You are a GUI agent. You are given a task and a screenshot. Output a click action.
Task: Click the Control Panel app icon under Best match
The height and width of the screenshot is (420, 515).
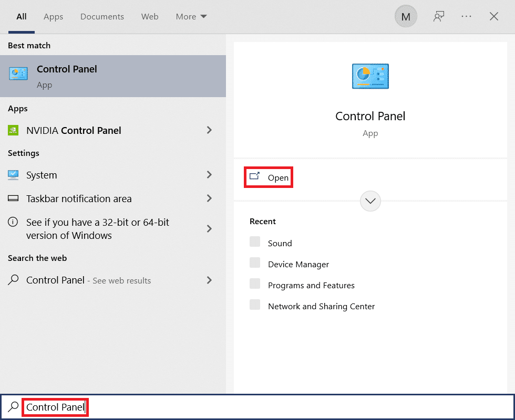coord(18,73)
